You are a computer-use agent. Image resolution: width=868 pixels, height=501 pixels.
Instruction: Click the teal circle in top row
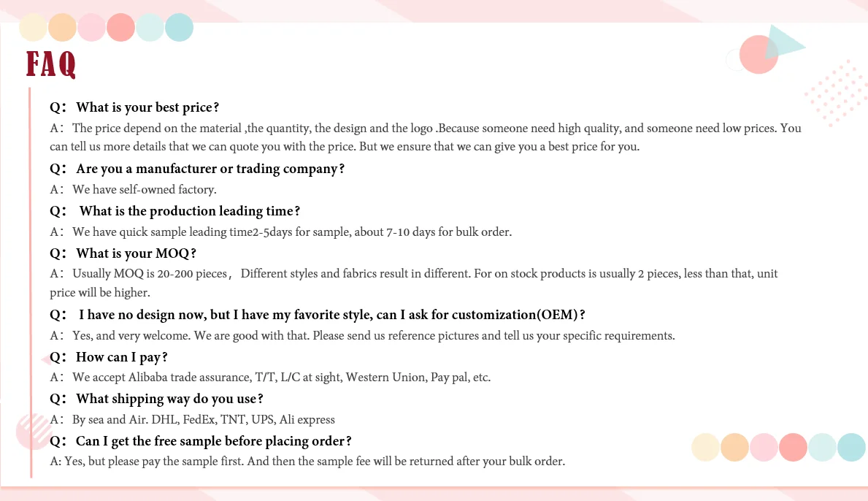tap(180, 27)
